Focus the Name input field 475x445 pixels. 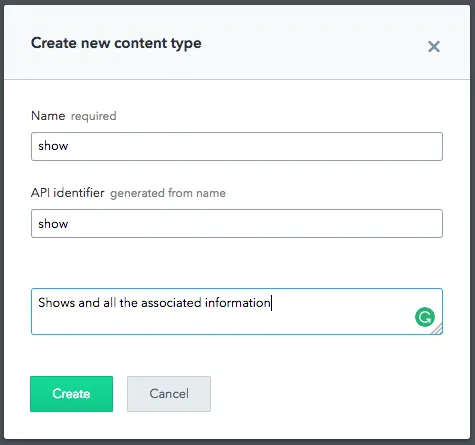pos(237,146)
